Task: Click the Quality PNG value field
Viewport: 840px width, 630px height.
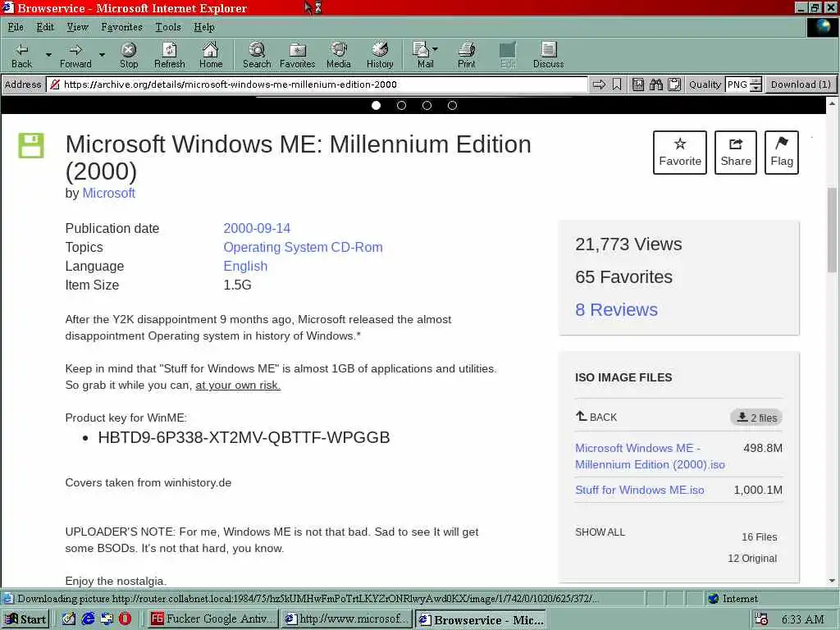Action: 737,84
